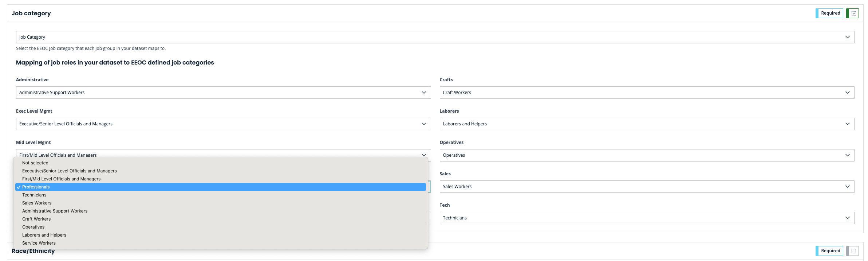Open the top Job Category column dropdown
Image resolution: width=868 pixels, height=261 pixels.
(435, 37)
